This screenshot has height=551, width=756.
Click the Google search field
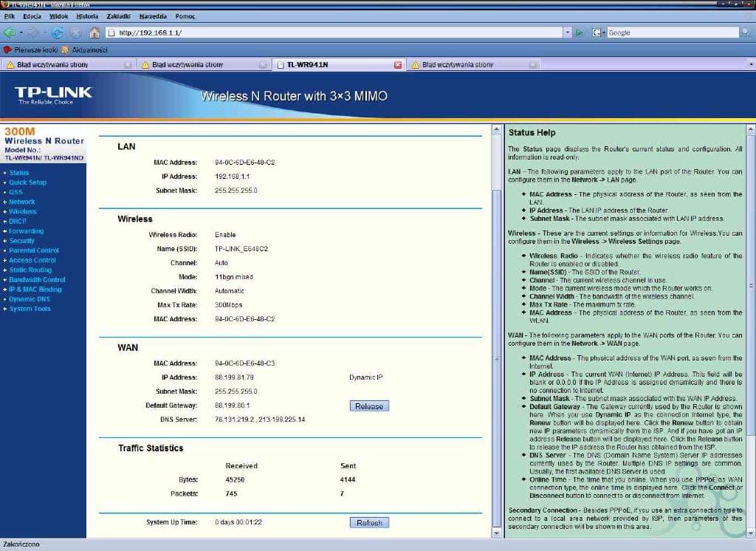point(673,32)
